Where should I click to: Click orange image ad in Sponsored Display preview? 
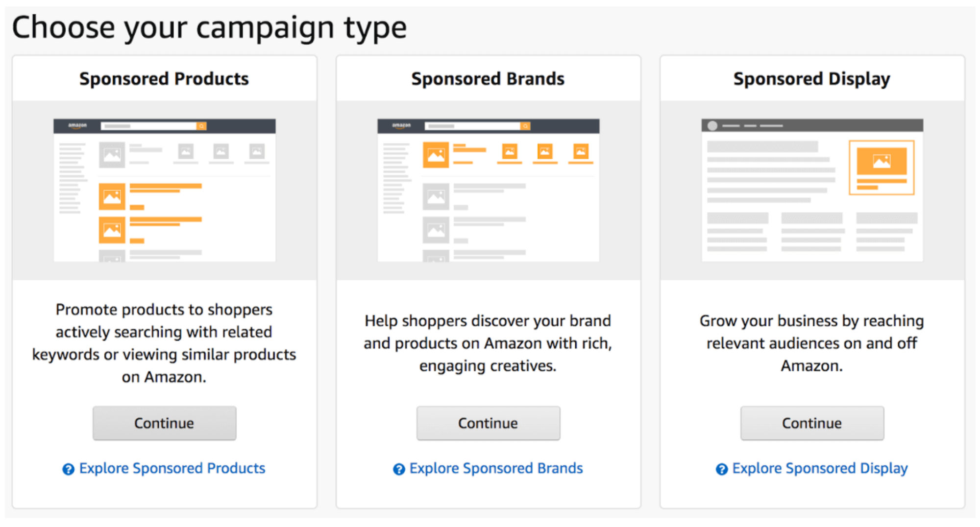click(x=882, y=162)
